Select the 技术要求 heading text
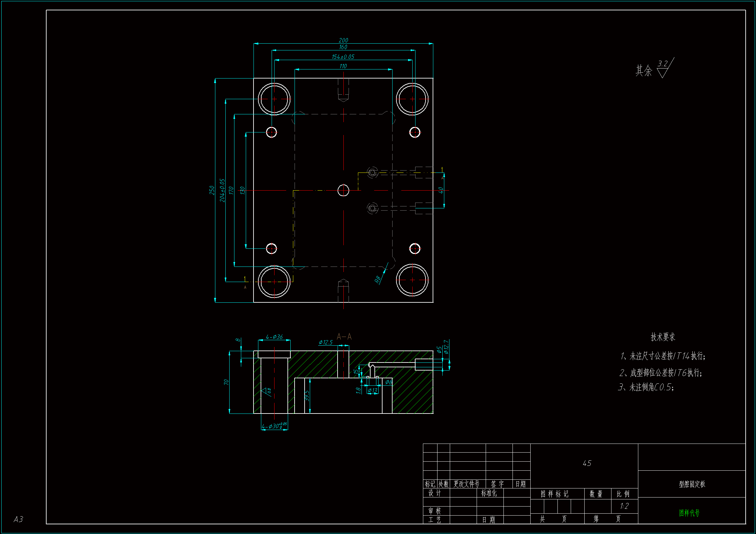Screen dimensions: 756x534 pyautogui.click(x=663, y=337)
